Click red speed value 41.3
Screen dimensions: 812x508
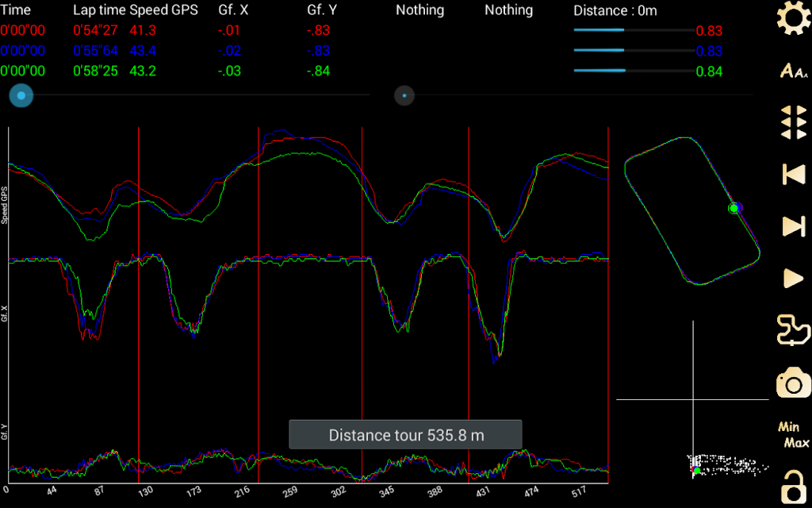tap(143, 31)
